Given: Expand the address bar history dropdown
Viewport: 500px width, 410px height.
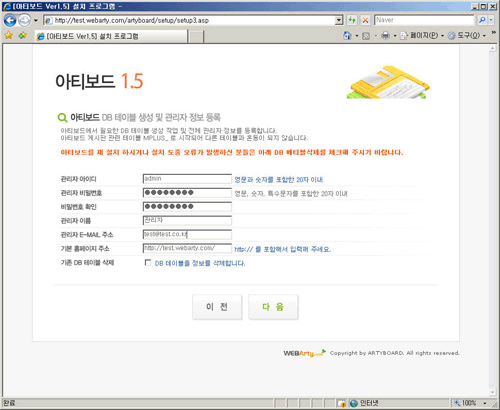Looking at the screenshot, I should [x=339, y=21].
